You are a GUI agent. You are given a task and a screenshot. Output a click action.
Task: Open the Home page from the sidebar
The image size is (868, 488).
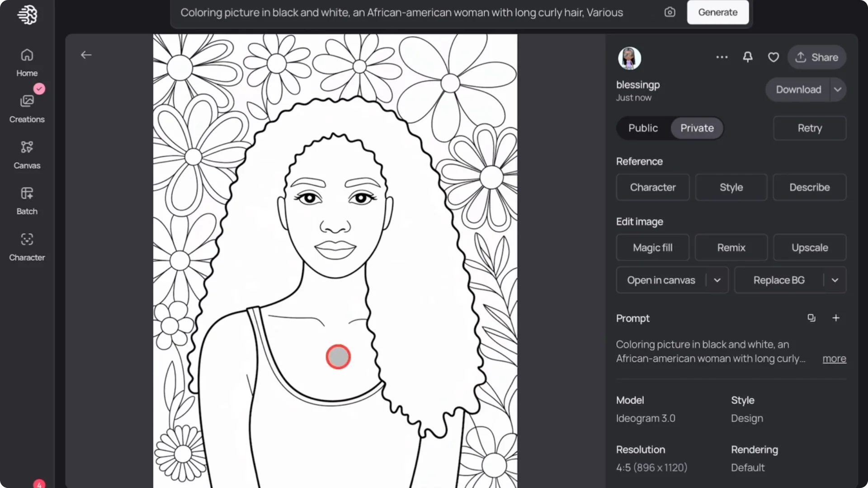click(27, 61)
